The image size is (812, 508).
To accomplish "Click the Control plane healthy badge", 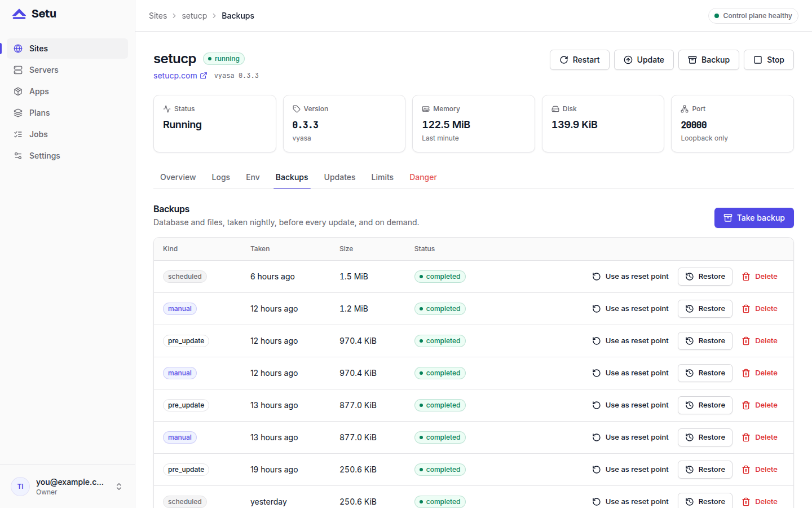I will (x=753, y=16).
